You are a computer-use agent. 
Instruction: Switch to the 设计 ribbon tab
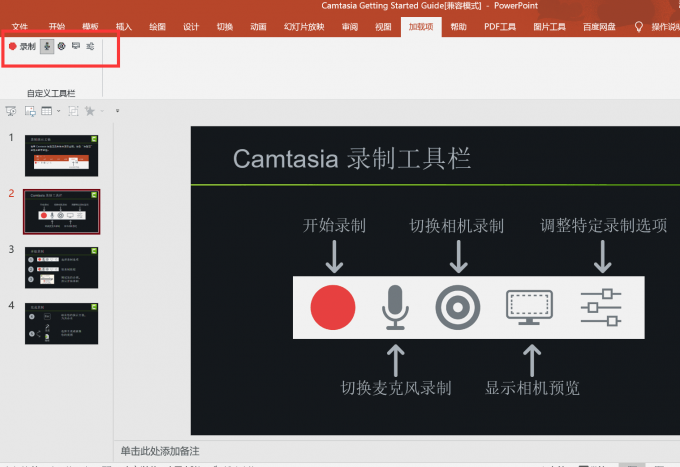(x=191, y=27)
